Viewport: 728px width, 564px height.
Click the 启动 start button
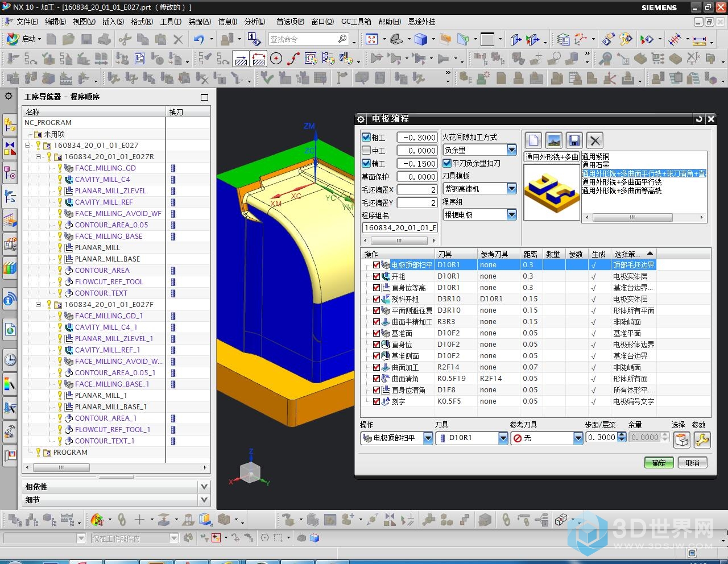click(x=24, y=39)
